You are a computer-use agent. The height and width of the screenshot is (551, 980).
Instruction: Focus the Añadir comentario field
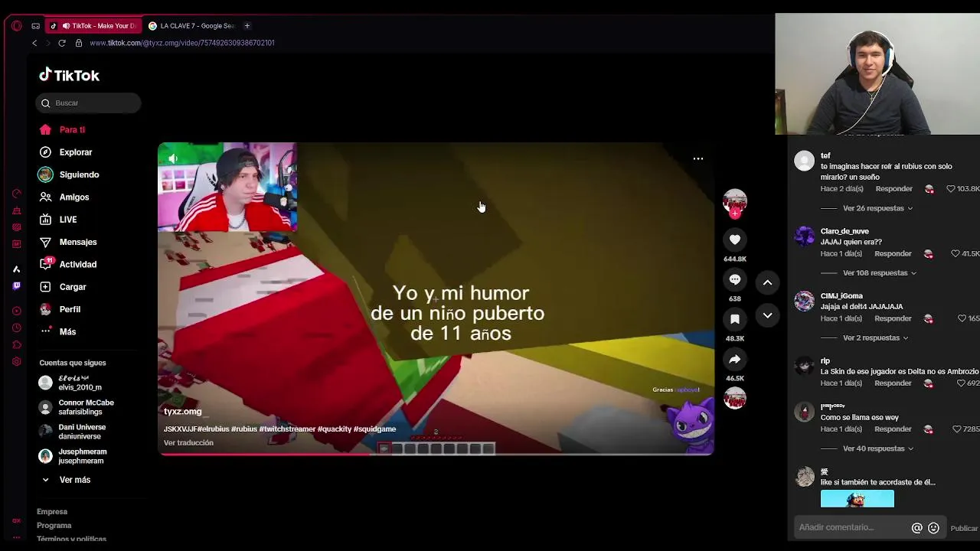(x=851, y=527)
